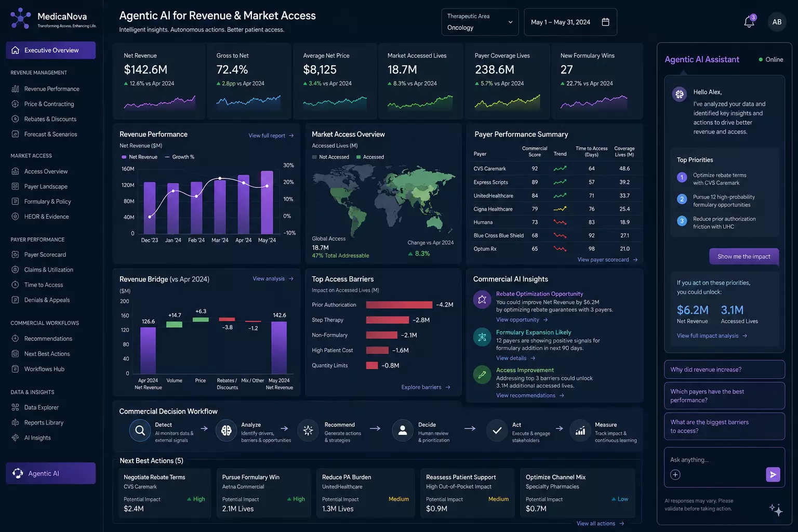Open the notifications bell icon
798x532 pixels.
(749, 22)
